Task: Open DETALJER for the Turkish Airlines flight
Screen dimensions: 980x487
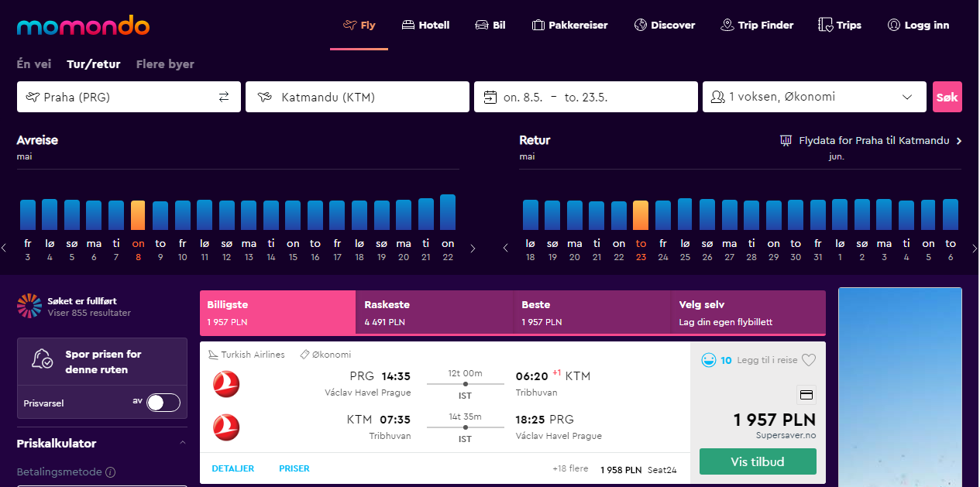Action: tap(232, 468)
